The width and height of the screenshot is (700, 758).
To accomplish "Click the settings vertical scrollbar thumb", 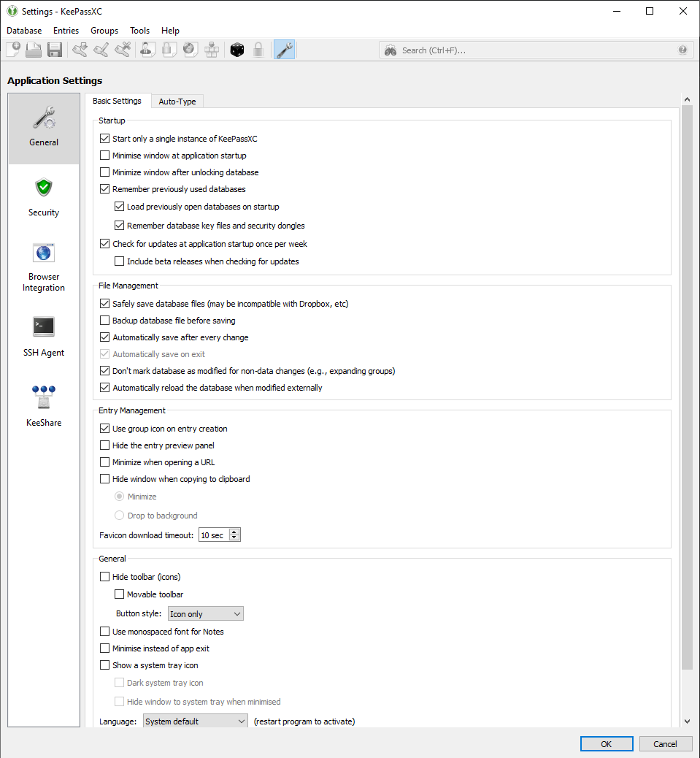I will point(687,387).
